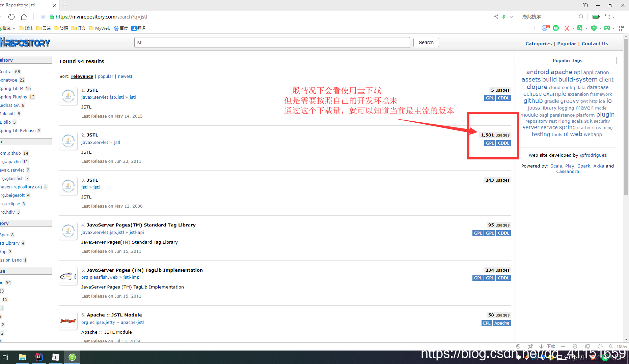The image size is (629, 364).
Task: Sort results by popular
Action: coord(106,77)
